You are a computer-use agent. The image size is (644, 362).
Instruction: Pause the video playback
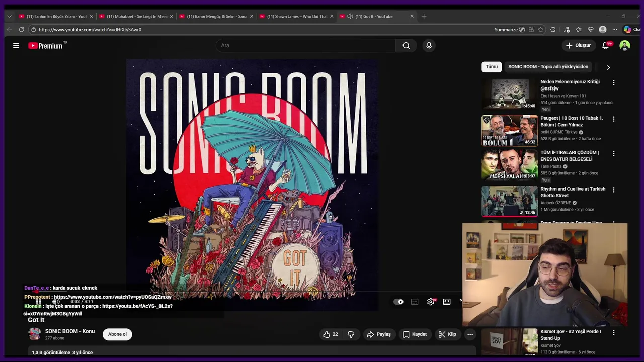pyautogui.click(x=38, y=302)
